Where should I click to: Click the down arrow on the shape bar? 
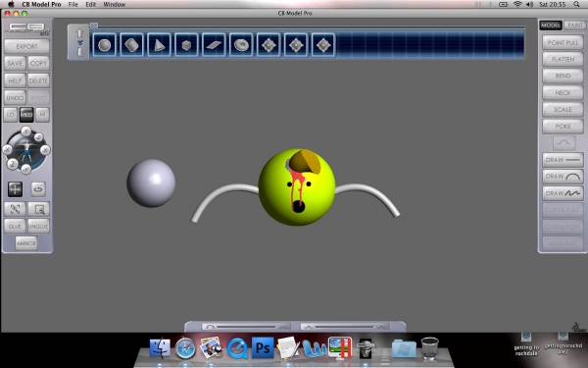(x=79, y=52)
